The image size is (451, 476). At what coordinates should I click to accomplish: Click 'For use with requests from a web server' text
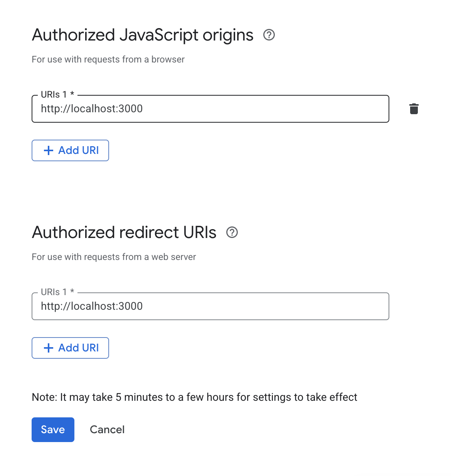pyautogui.click(x=114, y=257)
